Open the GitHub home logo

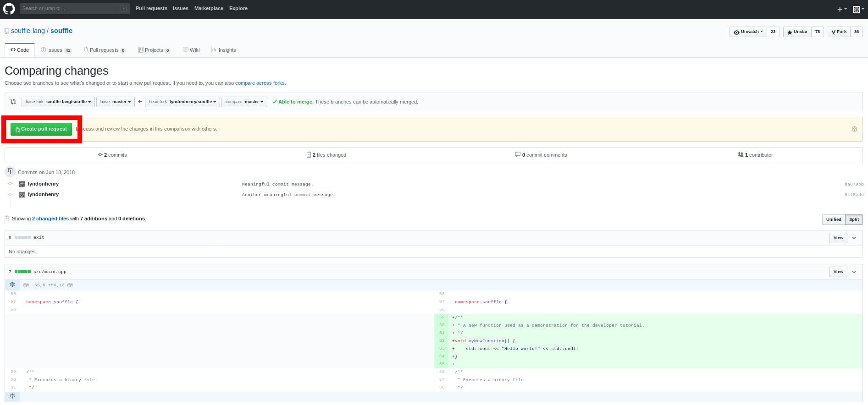point(9,9)
